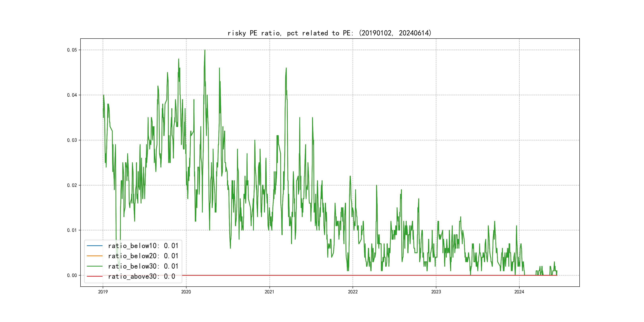The width and height of the screenshot is (644, 322).
Task: Click the 0.03 y-axis tick label
Action: pyautogui.click(x=72, y=140)
